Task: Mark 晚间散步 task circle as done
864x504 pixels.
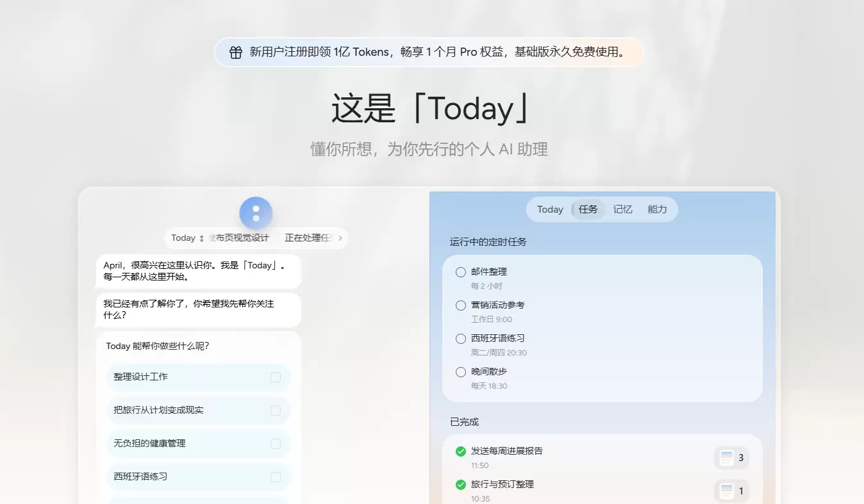Action: (460, 372)
